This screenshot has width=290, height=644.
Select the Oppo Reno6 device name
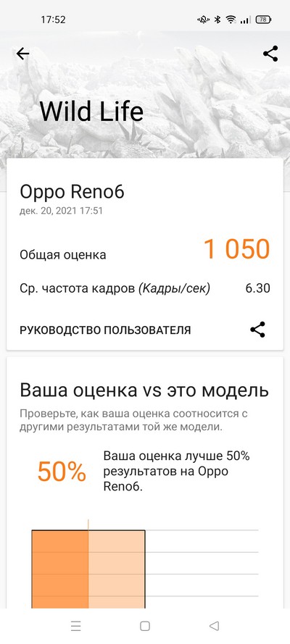click(72, 192)
